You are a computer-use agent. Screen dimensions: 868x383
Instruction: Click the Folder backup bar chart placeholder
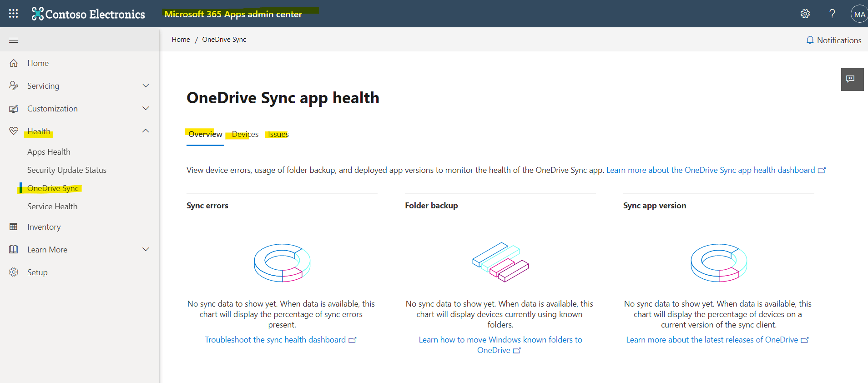(x=500, y=262)
